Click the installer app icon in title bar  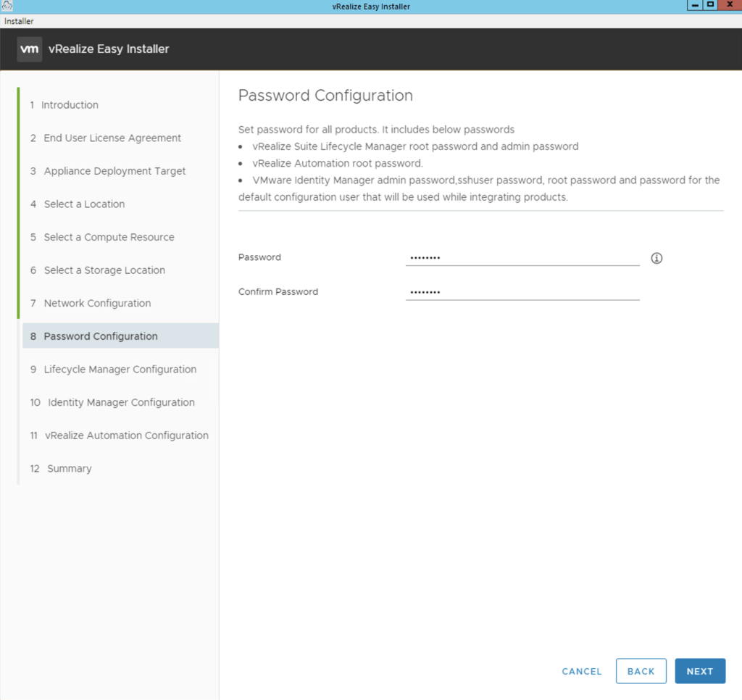pyautogui.click(x=7, y=7)
